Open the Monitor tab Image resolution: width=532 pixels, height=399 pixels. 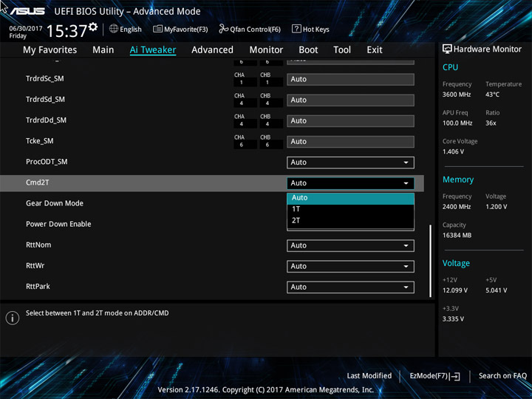[266, 50]
